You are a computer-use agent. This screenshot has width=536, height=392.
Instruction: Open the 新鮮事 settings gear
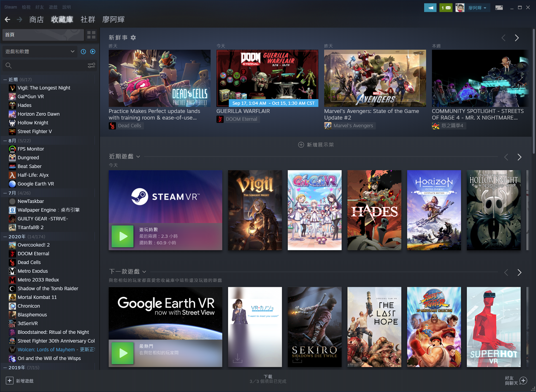click(133, 38)
